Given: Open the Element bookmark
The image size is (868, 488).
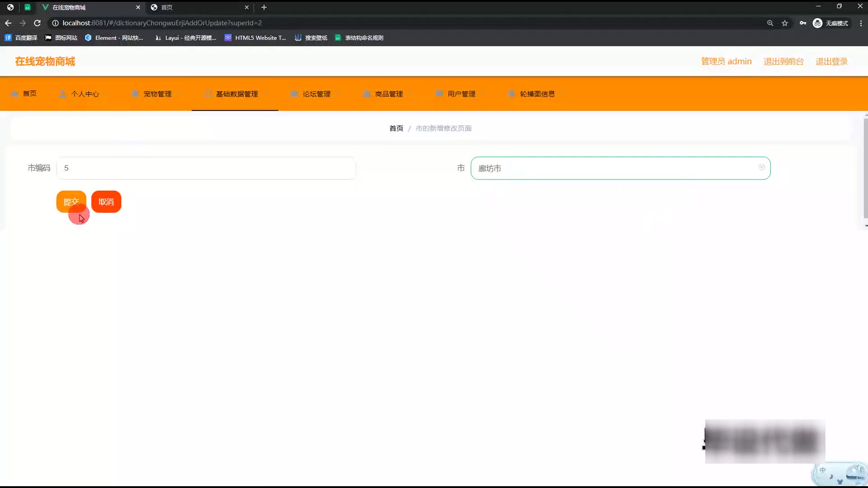Looking at the screenshot, I should coord(114,38).
